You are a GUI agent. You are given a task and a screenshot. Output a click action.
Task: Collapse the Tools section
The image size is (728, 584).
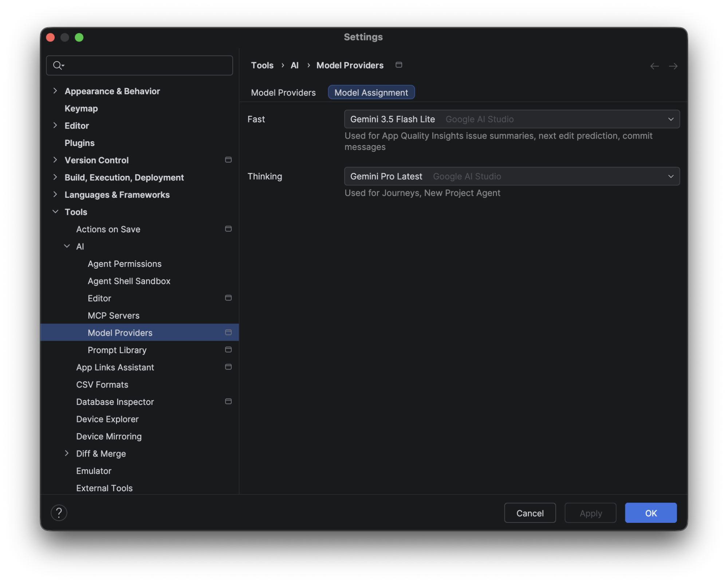pos(55,212)
